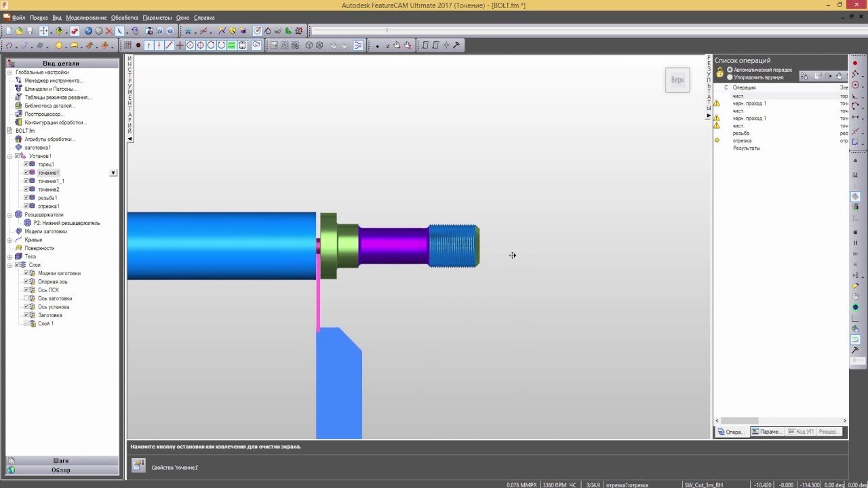Open a file with the folder icon

pos(19,30)
